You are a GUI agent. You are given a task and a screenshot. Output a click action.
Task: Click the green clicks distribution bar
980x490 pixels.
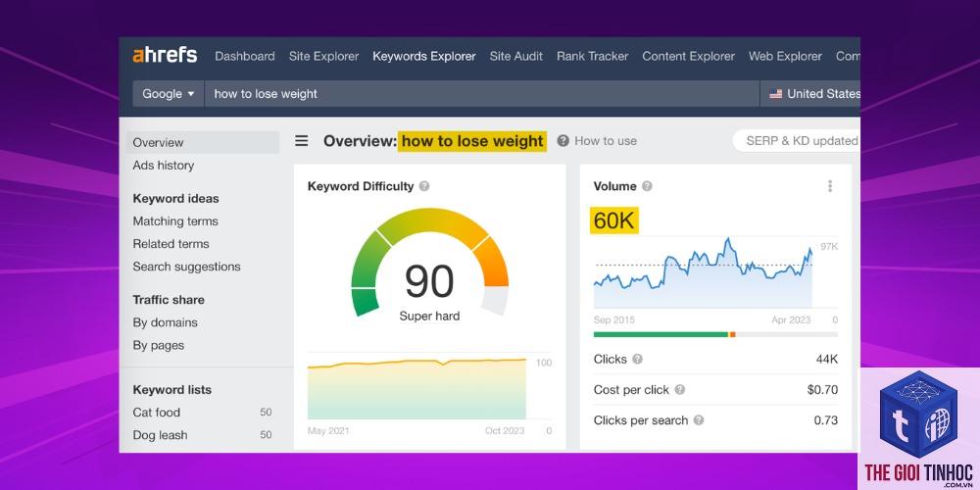(x=661, y=334)
